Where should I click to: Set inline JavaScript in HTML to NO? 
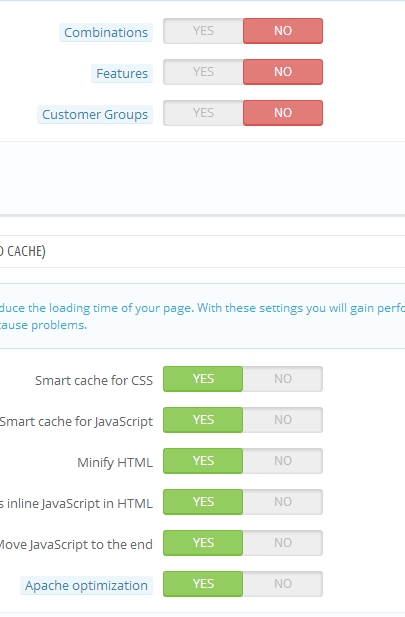tap(283, 502)
